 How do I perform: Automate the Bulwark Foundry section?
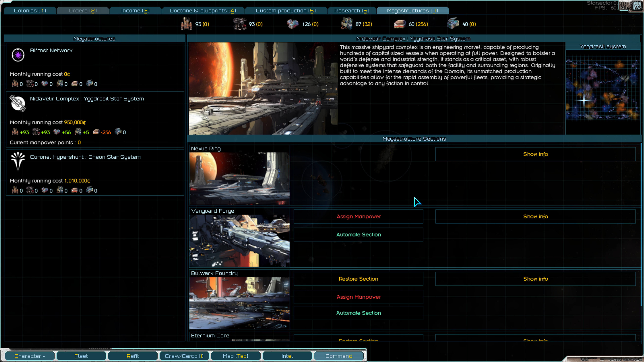tap(358, 313)
